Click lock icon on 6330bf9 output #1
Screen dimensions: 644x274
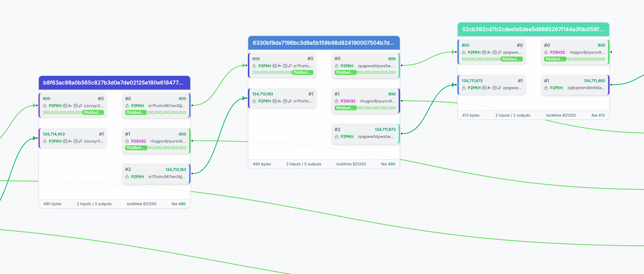tap(337, 101)
